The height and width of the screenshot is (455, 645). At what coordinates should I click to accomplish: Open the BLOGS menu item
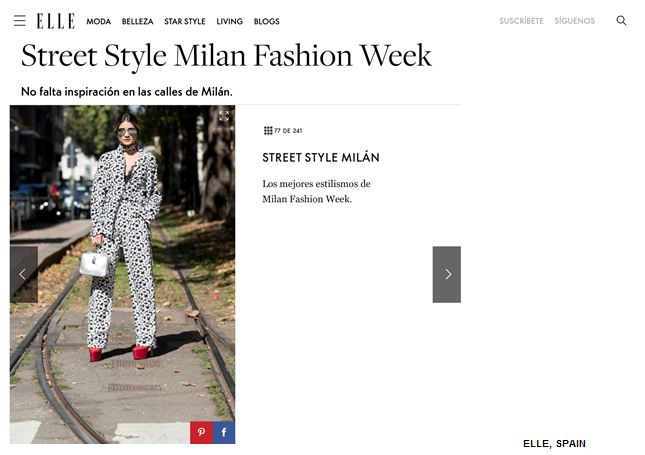pos(267,21)
